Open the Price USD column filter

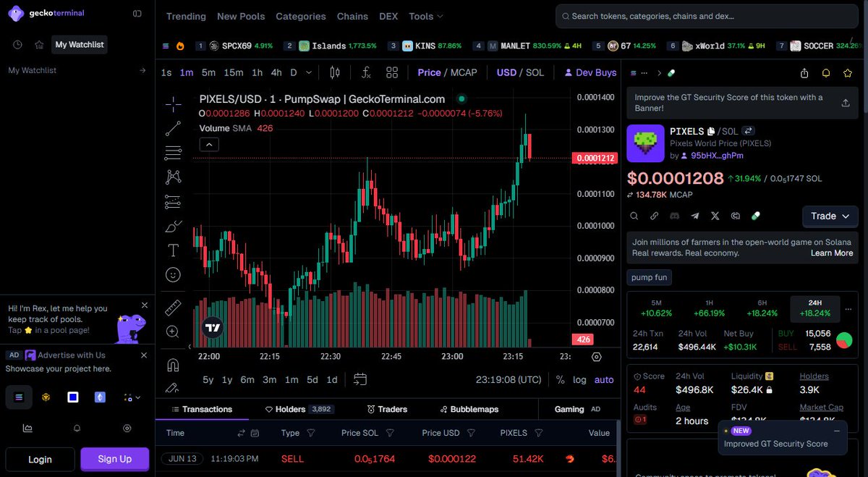click(x=471, y=433)
